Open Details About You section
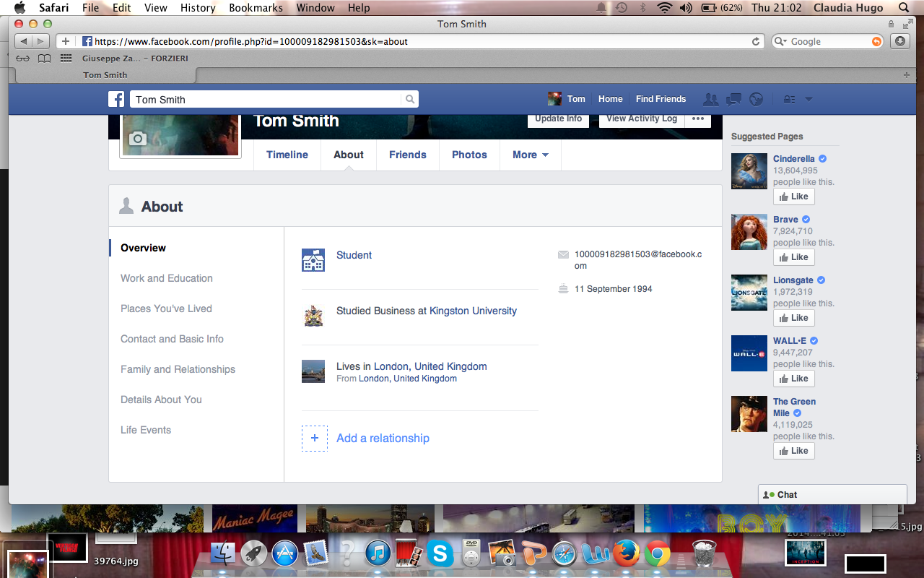Image resolution: width=924 pixels, height=578 pixels. [x=161, y=400]
